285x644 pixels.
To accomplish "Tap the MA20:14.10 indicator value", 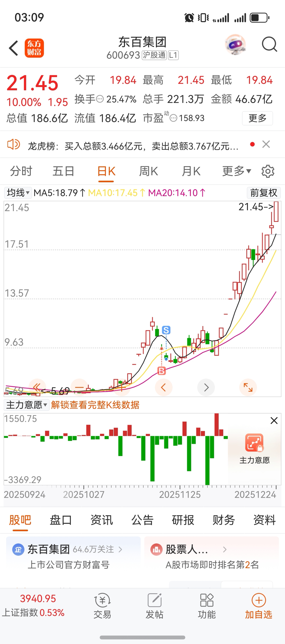I will pos(177,193).
